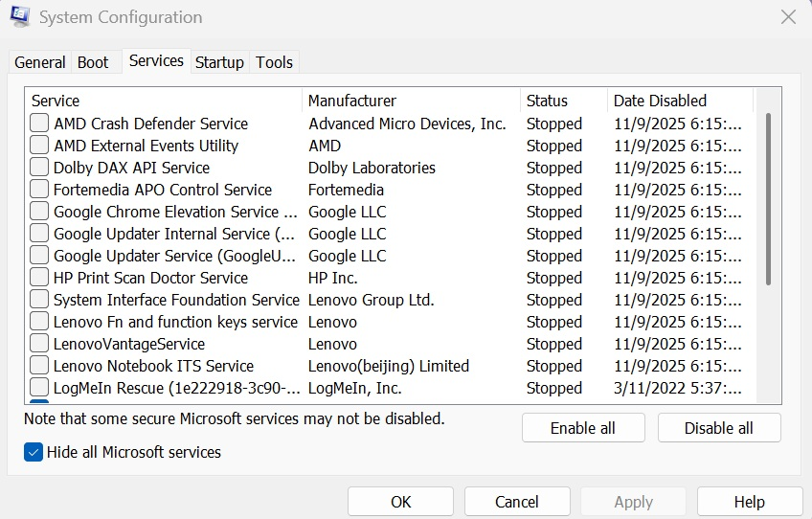Select the Dolby DAX API Service row text
Screen dimensions: 812x519
point(131,168)
